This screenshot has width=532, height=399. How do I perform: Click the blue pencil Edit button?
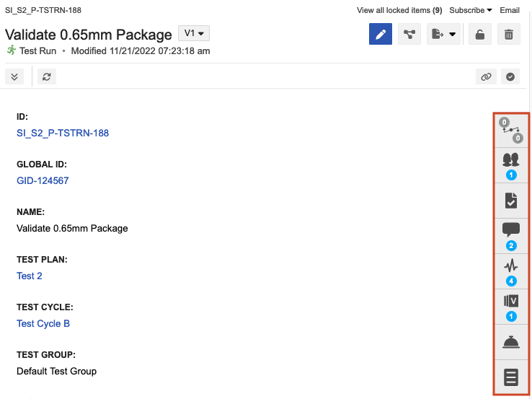point(380,34)
